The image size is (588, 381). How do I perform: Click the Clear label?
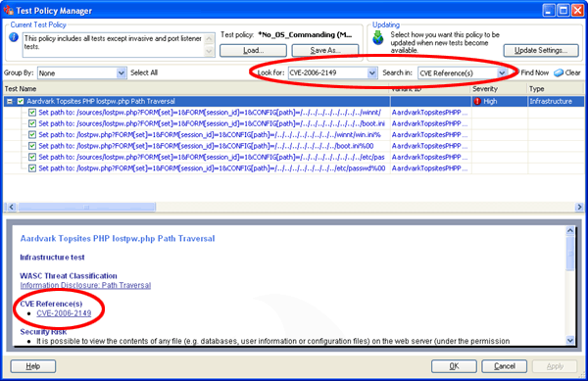tap(572, 72)
